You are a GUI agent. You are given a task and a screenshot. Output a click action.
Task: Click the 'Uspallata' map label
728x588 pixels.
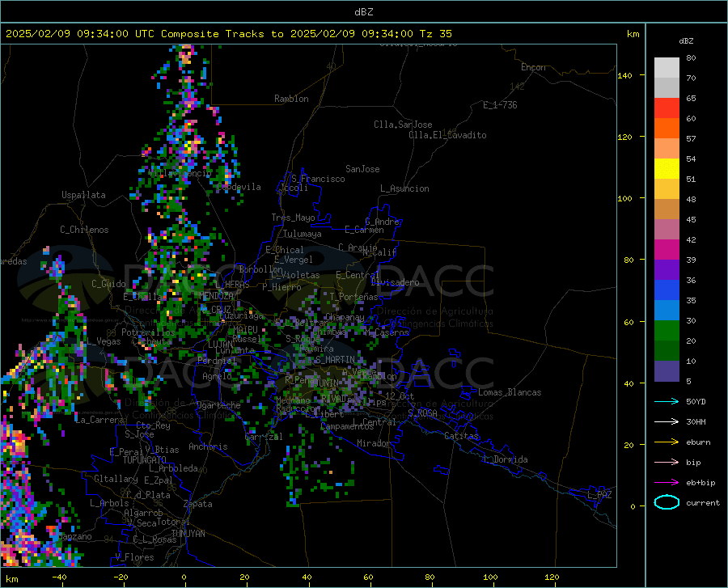(x=83, y=195)
